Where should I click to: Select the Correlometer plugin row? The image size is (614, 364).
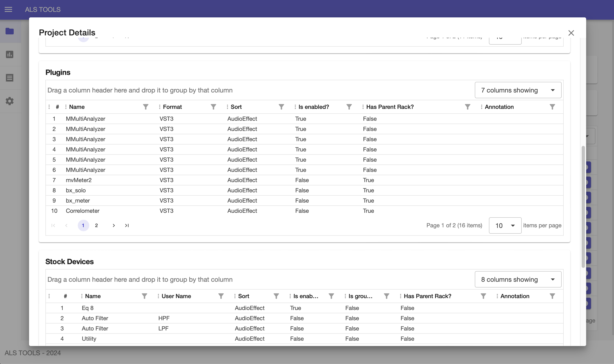click(304, 211)
